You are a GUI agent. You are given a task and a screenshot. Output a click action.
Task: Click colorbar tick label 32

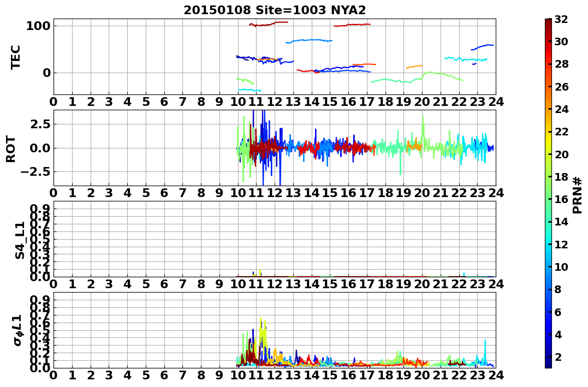pyautogui.click(x=561, y=19)
